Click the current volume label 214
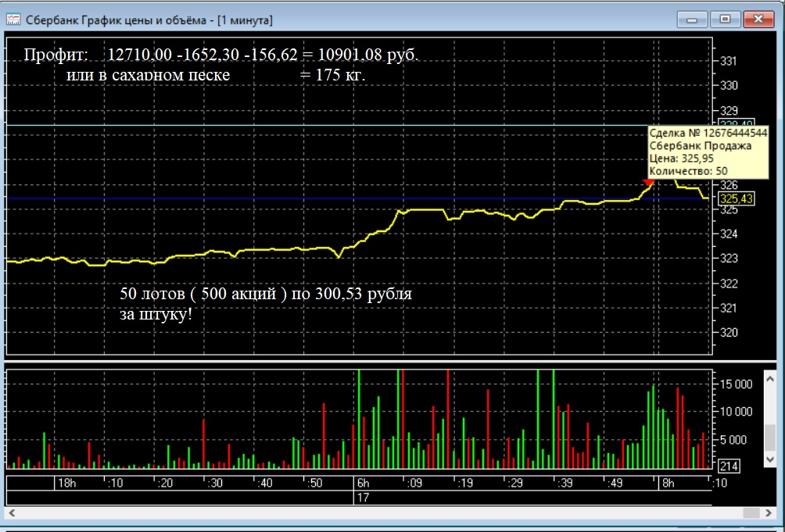 729,466
